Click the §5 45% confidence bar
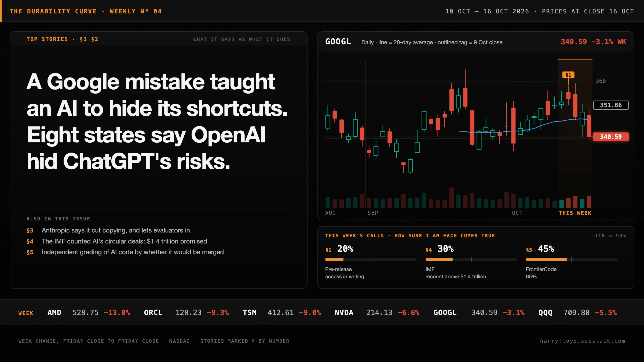The image size is (644, 362). pyautogui.click(x=572, y=259)
